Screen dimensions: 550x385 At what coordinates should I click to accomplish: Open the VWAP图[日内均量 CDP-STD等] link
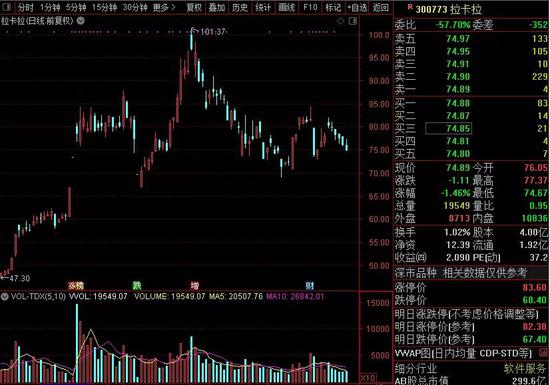pyautogui.click(x=463, y=353)
